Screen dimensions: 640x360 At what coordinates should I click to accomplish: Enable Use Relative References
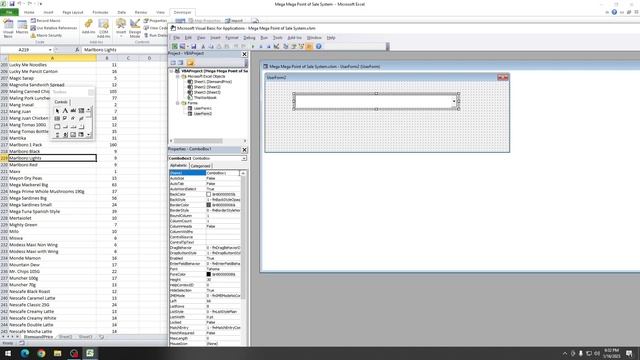(53, 28)
